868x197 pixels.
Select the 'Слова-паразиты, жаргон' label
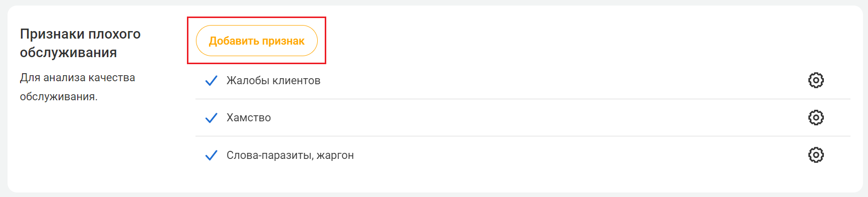coord(290,155)
